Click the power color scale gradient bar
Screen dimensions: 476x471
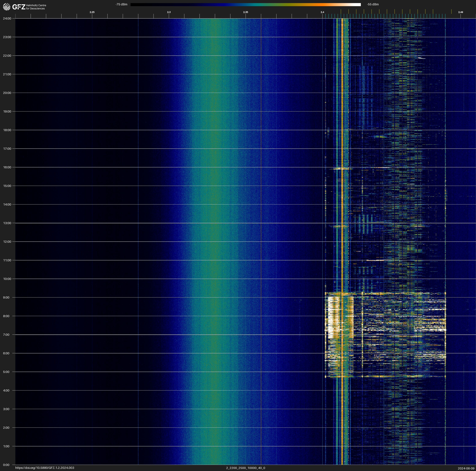pyautogui.click(x=245, y=4)
